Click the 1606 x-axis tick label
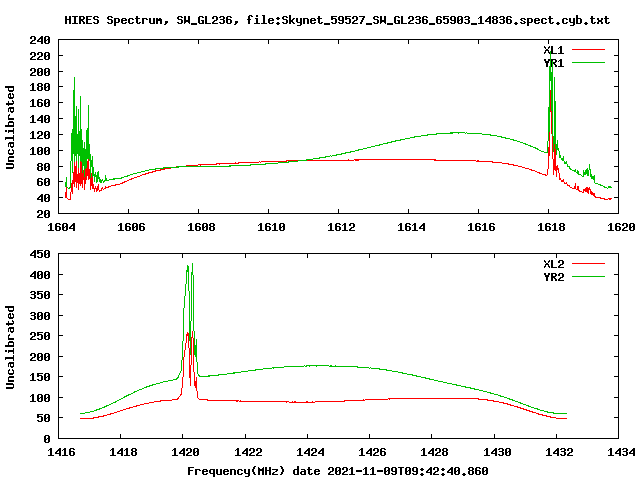 131,227
